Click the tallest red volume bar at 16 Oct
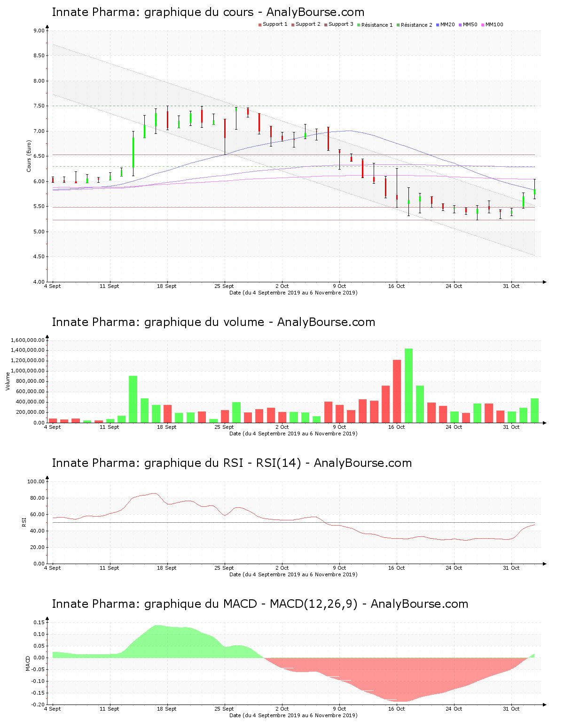Viewport: 564px width, 728px height. coord(397,391)
